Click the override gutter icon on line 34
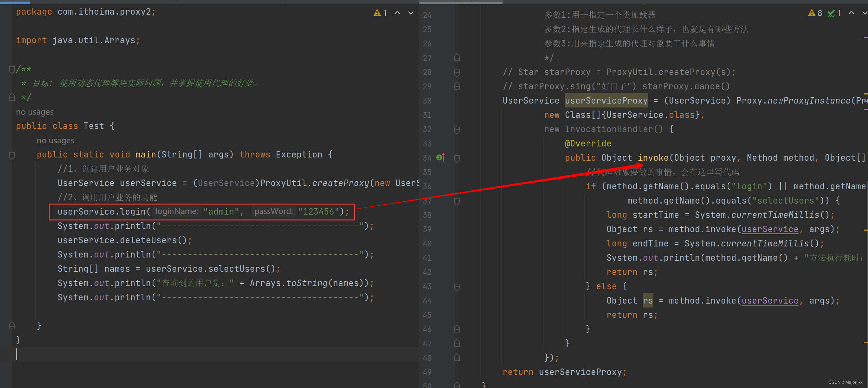This screenshot has height=388, width=868. pyautogui.click(x=440, y=157)
